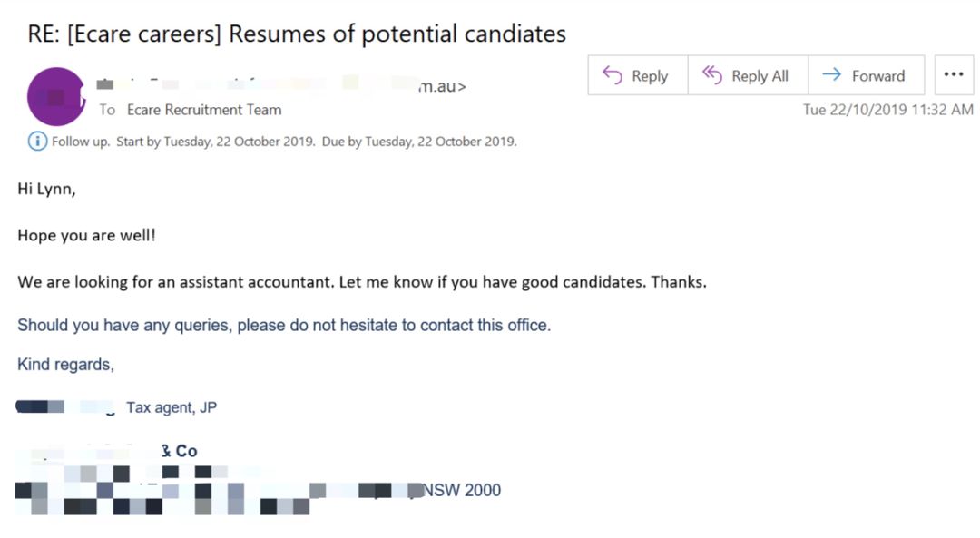
Task: Click the NSW 2000 address text
Action: coord(462,491)
